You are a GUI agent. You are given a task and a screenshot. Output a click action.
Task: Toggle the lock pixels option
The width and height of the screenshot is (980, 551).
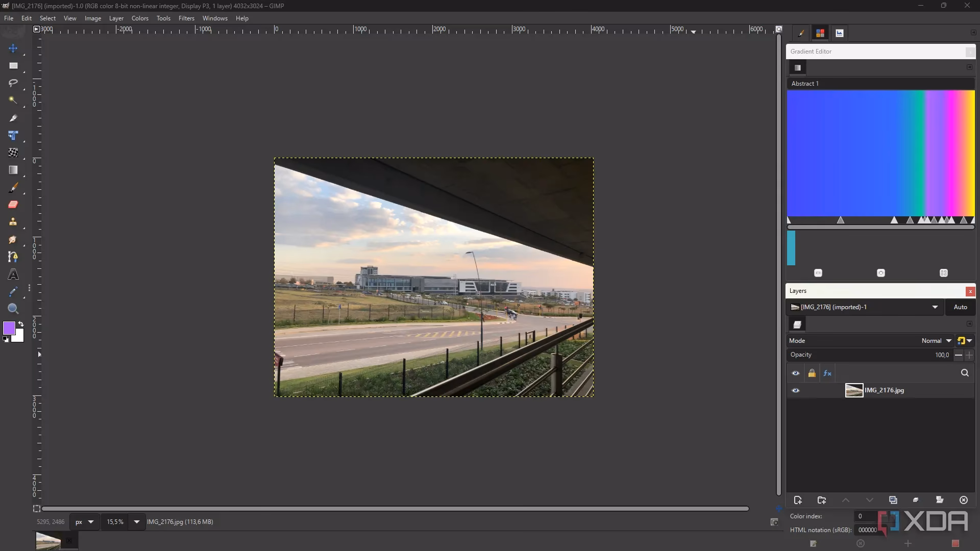(x=812, y=373)
